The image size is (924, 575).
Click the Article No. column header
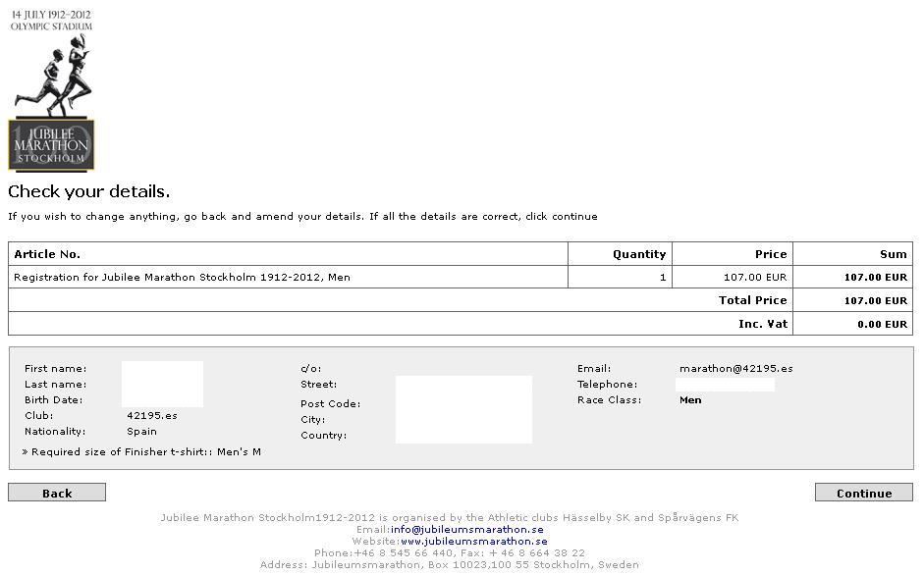(x=47, y=254)
